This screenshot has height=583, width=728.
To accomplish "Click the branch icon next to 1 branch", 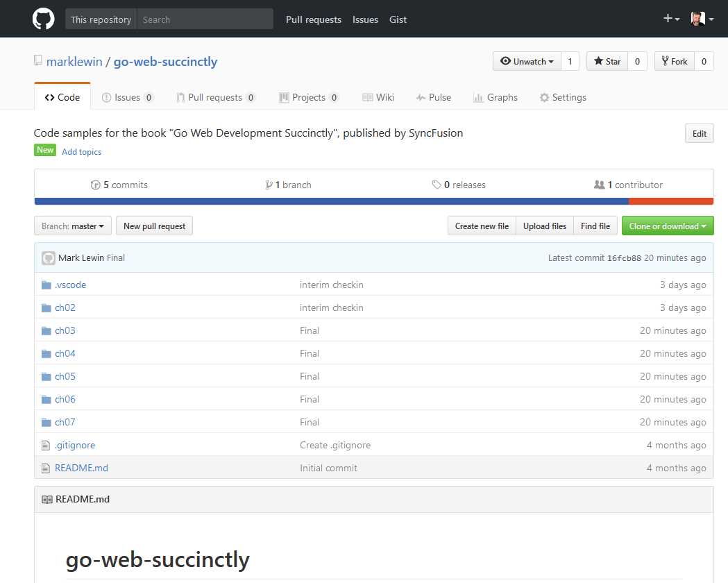I will tap(269, 185).
